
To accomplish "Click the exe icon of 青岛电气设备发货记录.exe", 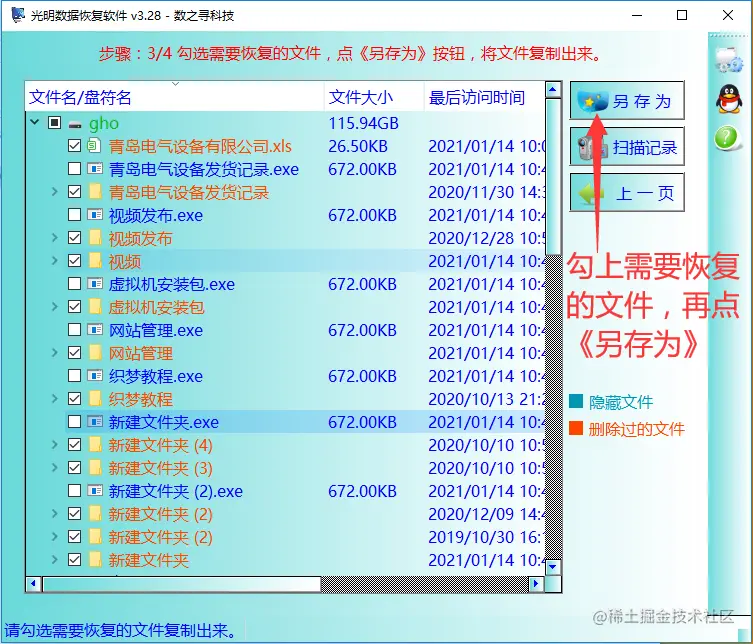I will (x=95, y=169).
